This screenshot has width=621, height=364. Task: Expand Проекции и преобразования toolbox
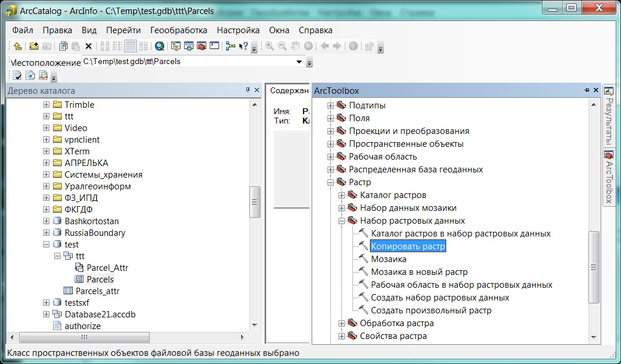[330, 131]
